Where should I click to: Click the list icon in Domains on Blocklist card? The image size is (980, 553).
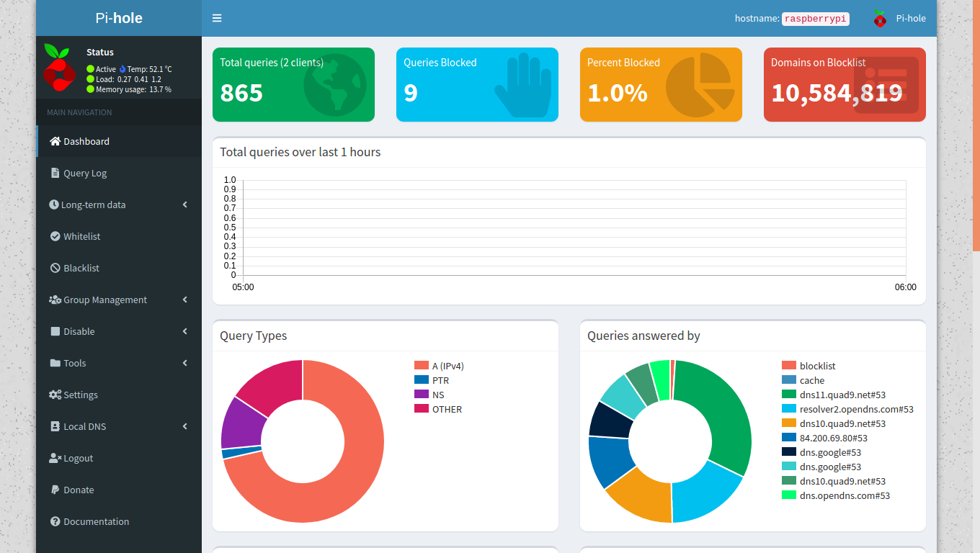[x=886, y=84]
